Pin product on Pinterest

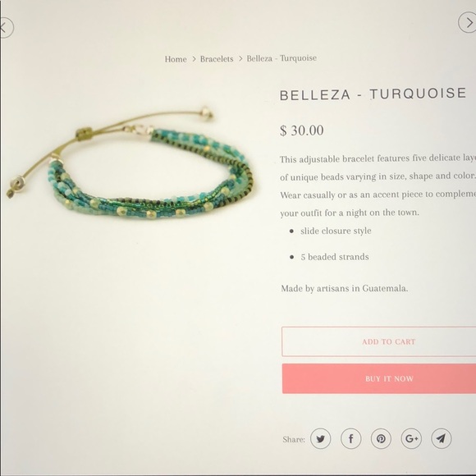click(381, 439)
